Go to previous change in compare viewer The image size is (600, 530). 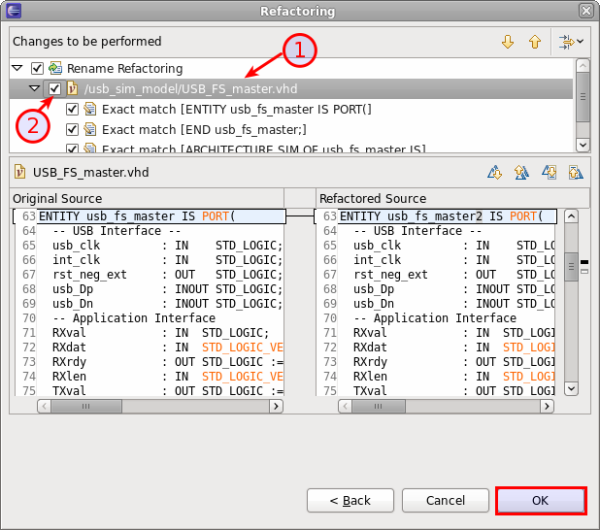[x=576, y=173]
